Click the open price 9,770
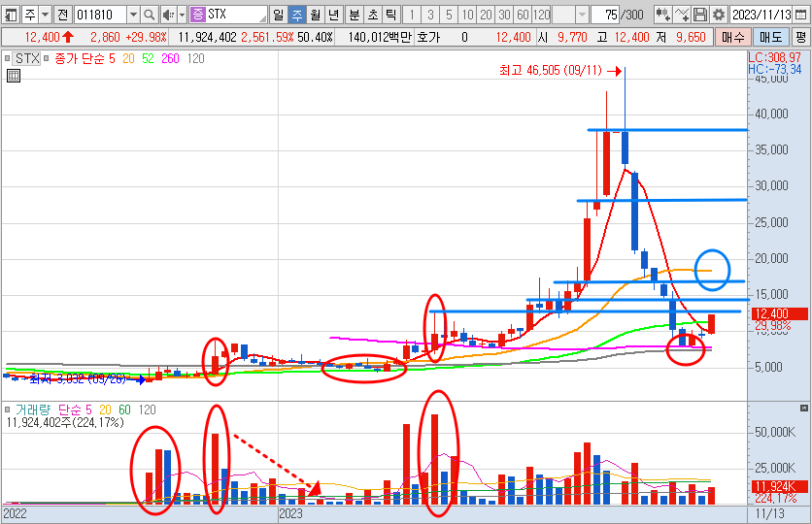Image resolution: width=812 pixels, height=524 pixels. point(572,37)
